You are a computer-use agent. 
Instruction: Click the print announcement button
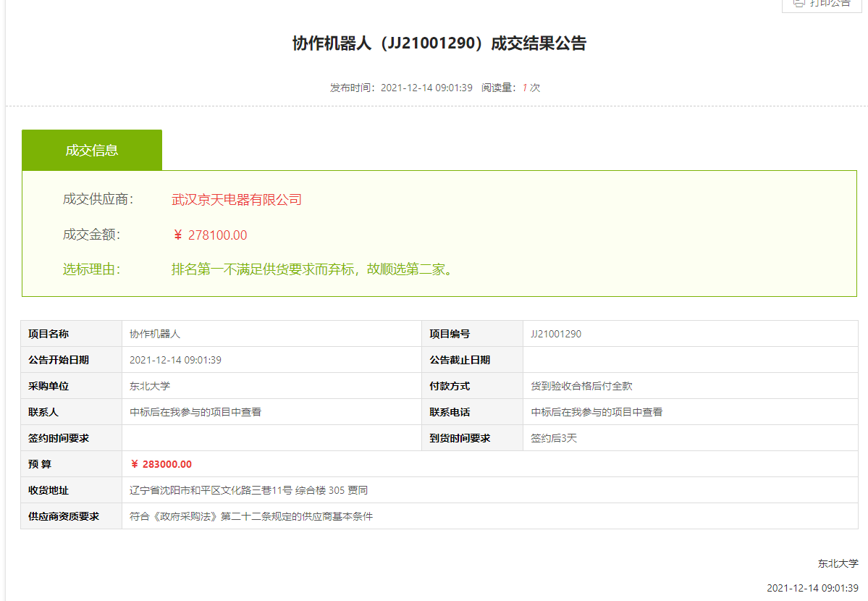click(822, 4)
